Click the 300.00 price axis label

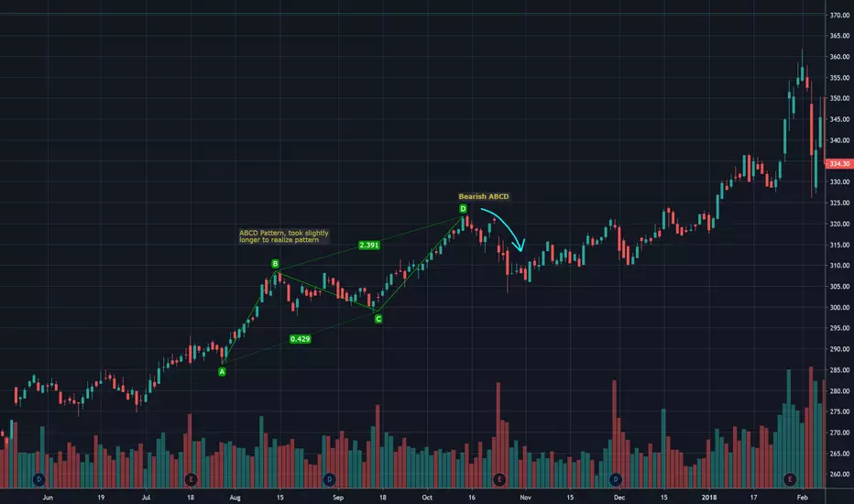pos(840,307)
